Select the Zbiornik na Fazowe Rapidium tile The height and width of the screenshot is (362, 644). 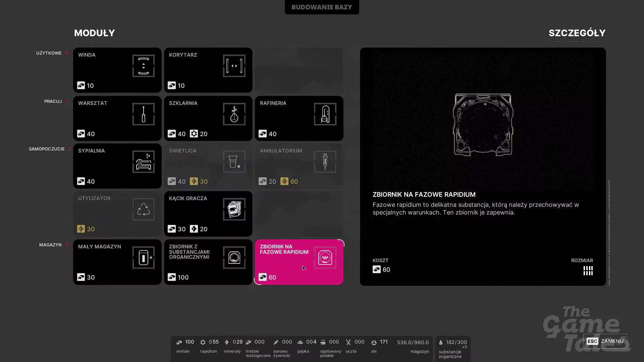pyautogui.click(x=299, y=262)
